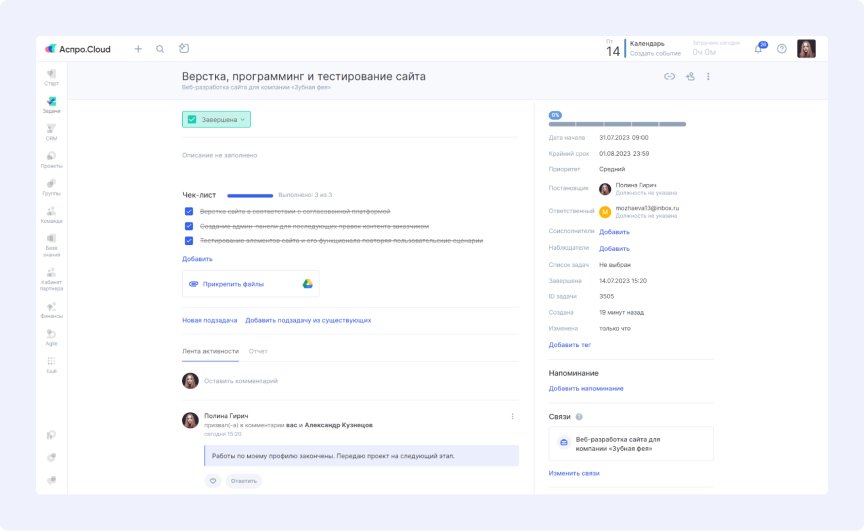Open the Завершена status dropdown
The image size is (864, 531).
[217, 120]
